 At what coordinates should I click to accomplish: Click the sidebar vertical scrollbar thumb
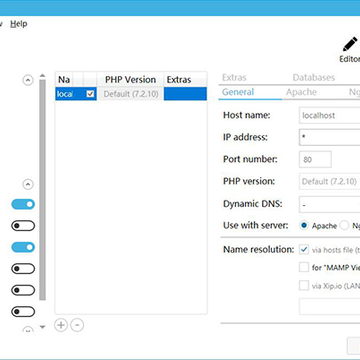pyautogui.click(x=42, y=190)
